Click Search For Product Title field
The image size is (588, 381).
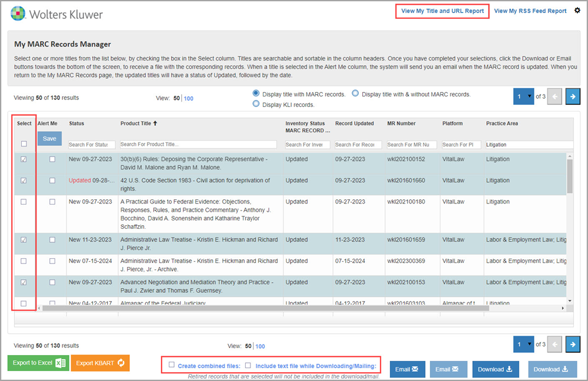click(198, 145)
